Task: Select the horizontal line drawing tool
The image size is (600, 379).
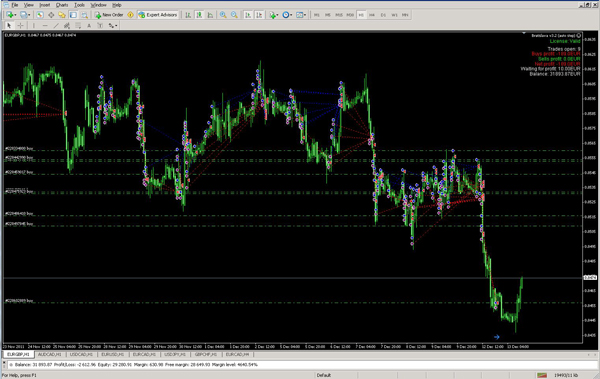Action: click(x=45, y=26)
